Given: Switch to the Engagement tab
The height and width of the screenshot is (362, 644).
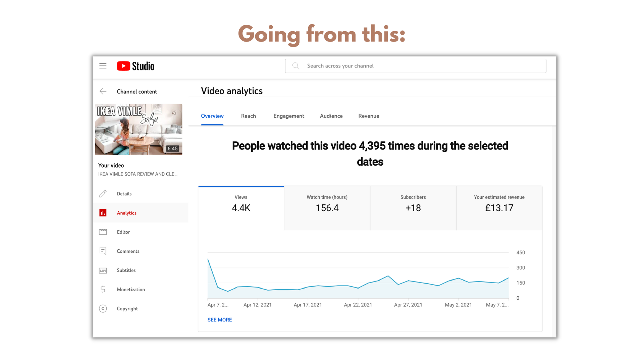Looking at the screenshot, I should (x=289, y=116).
